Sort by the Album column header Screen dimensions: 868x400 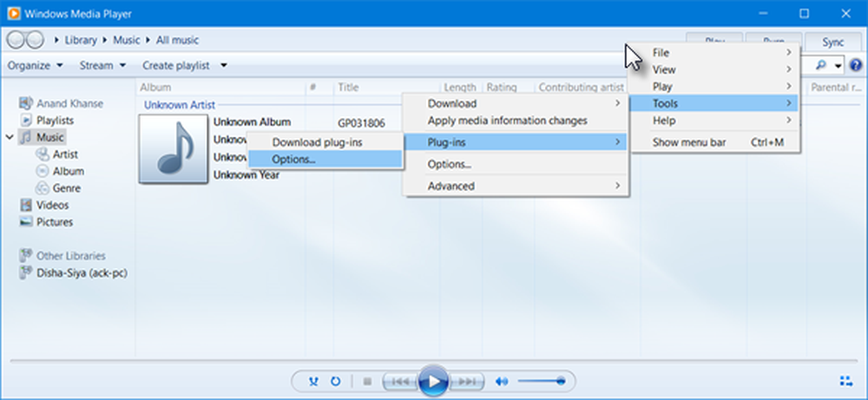pos(220,87)
